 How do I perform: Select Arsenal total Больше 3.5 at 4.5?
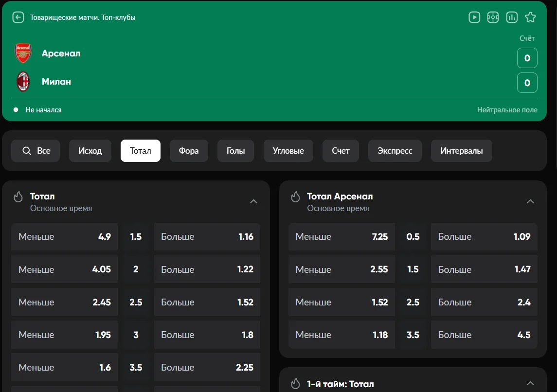coord(484,335)
